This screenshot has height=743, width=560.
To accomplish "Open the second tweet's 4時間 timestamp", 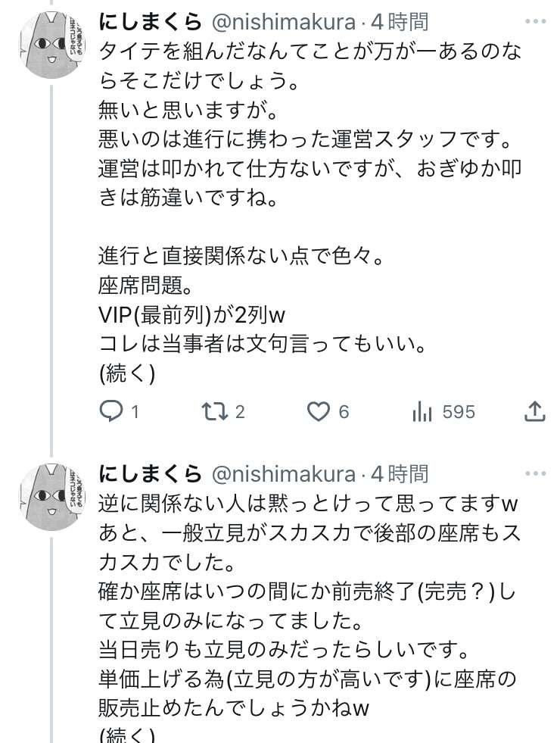I will click(x=399, y=474).
